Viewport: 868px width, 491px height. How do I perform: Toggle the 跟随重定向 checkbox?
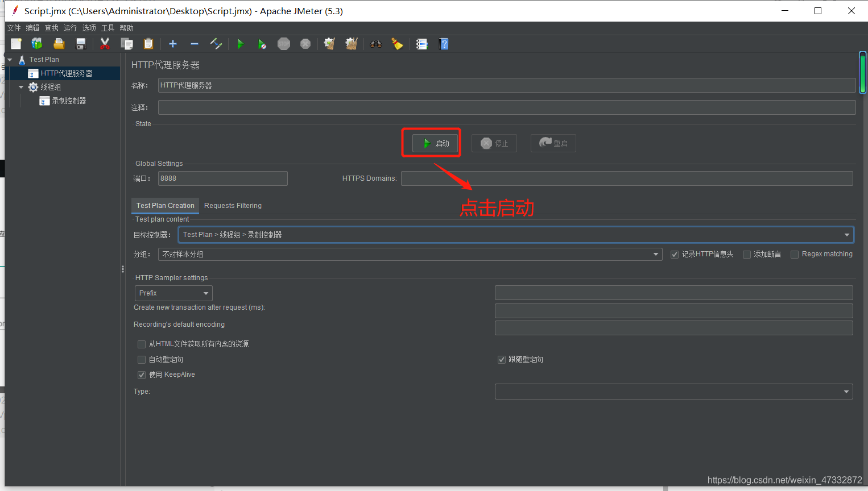[x=502, y=360]
